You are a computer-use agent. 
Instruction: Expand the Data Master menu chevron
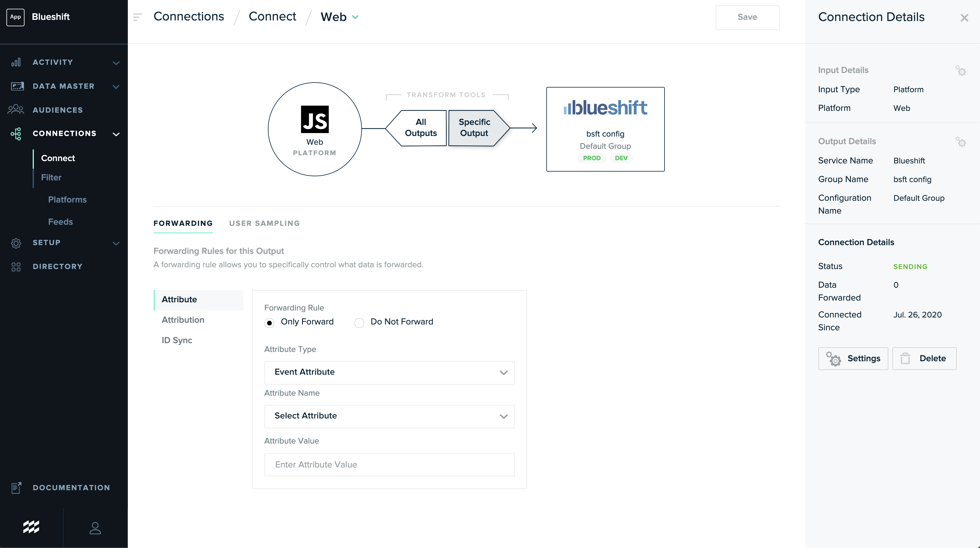click(x=116, y=87)
